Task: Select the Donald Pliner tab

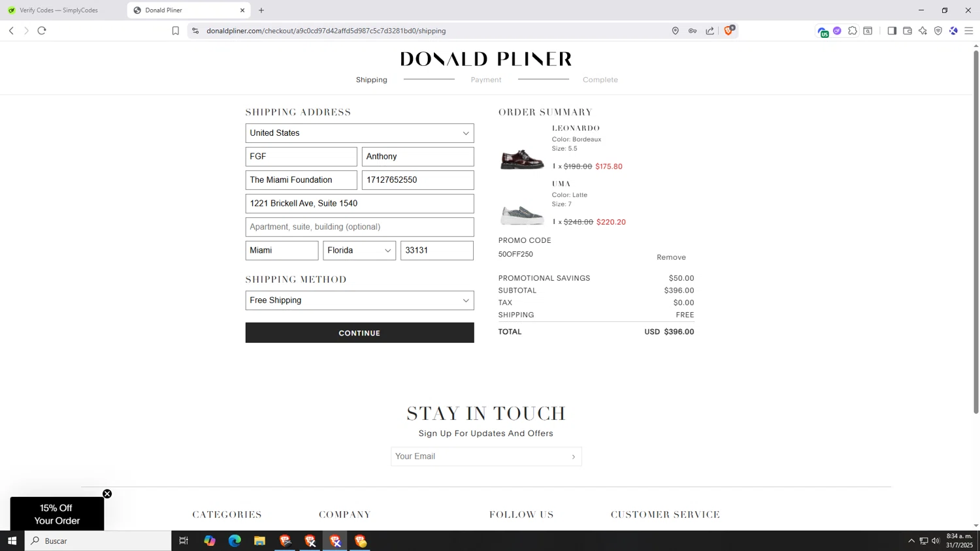Action: click(188, 10)
